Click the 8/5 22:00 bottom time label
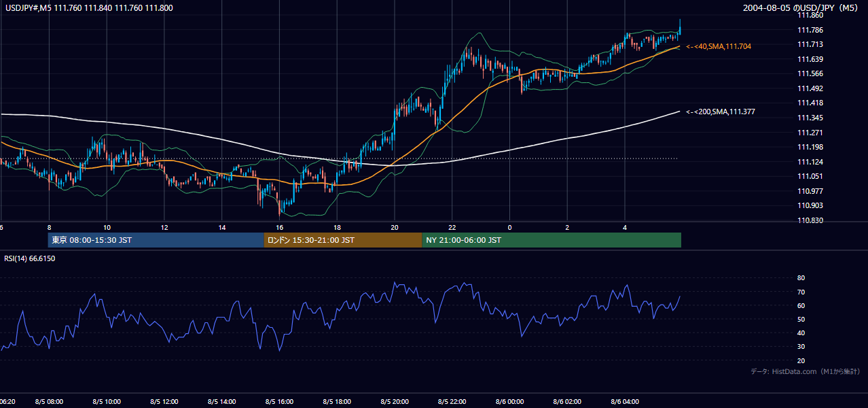 click(452, 402)
